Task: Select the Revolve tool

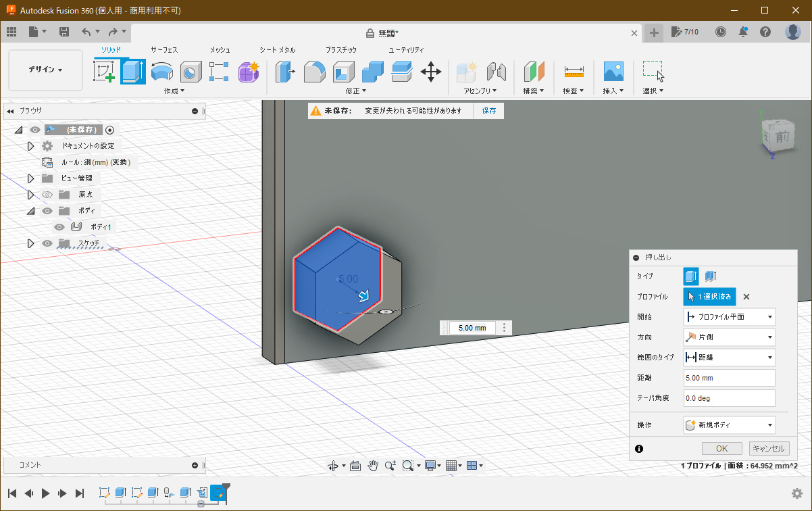Action: click(162, 71)
